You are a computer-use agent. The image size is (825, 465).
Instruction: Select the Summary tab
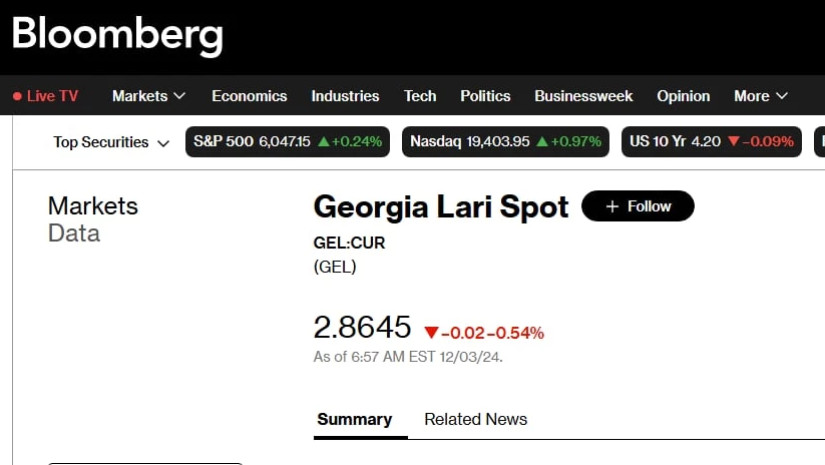pos(354,419)
